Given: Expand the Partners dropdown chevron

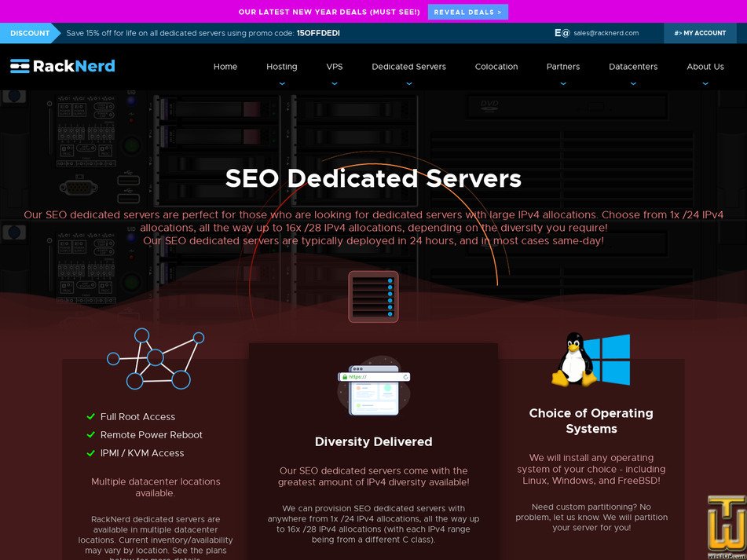Looking at the screenshot, I should 563,83.
